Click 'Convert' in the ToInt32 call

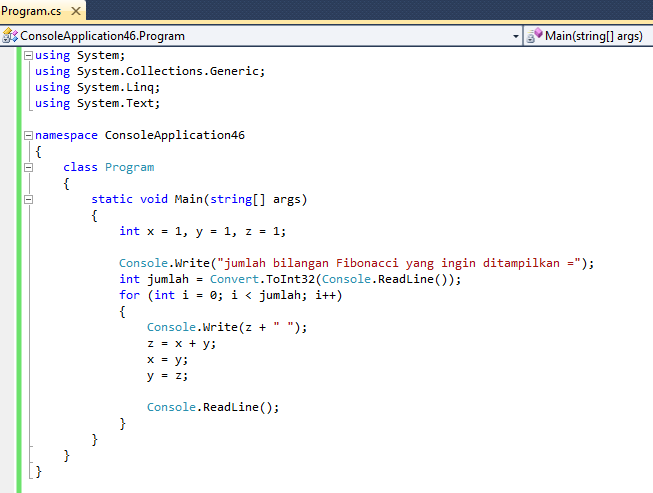[x=234, y=279]
